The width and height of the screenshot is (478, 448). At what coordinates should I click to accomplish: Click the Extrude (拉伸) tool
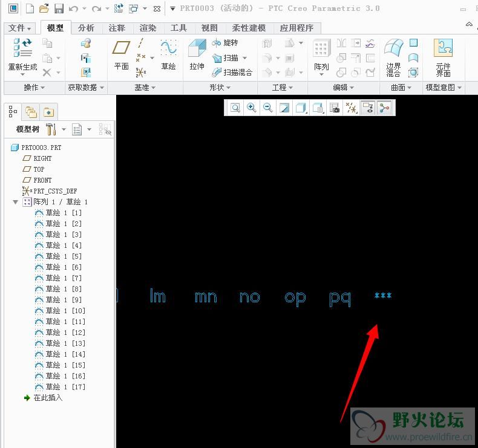point(197,48)
